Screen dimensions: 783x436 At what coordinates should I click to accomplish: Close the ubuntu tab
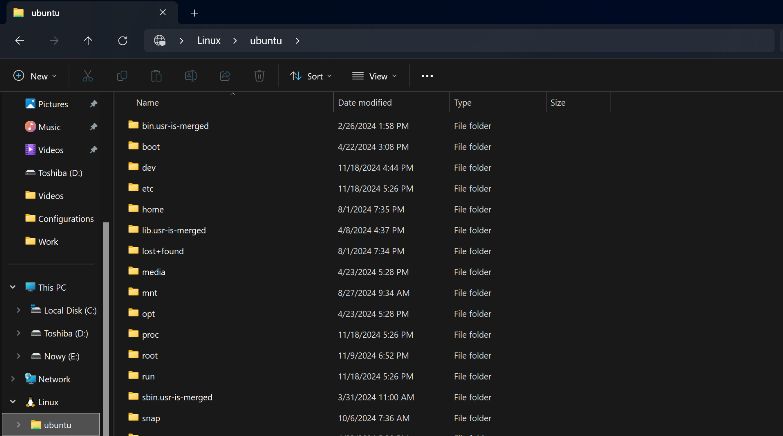[163, 12]
